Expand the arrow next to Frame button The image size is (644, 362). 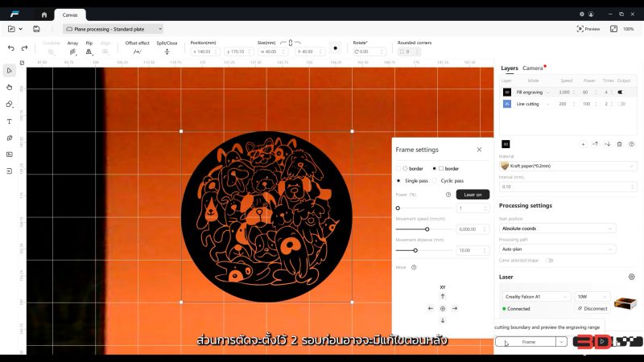pyautogui.click(x=561, y=341)
